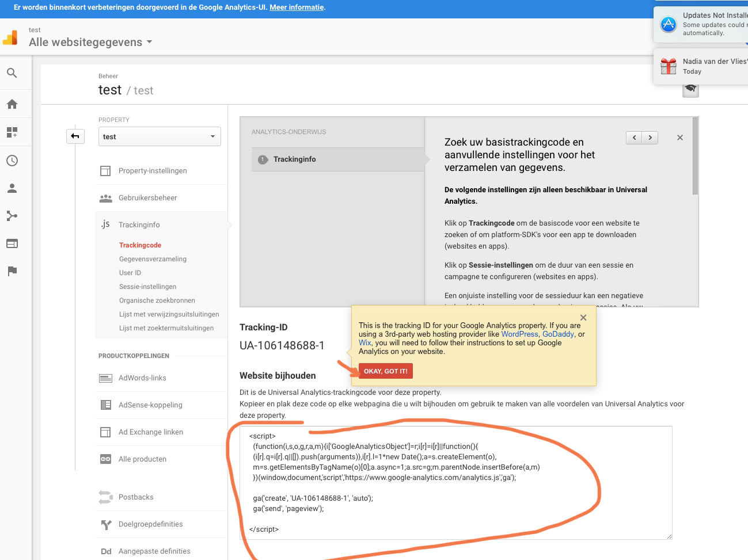This screenshot has height=560, width=748.
Task: Click the back arrow button beside property
Action: pyautogui.click(x=75, y=136)
